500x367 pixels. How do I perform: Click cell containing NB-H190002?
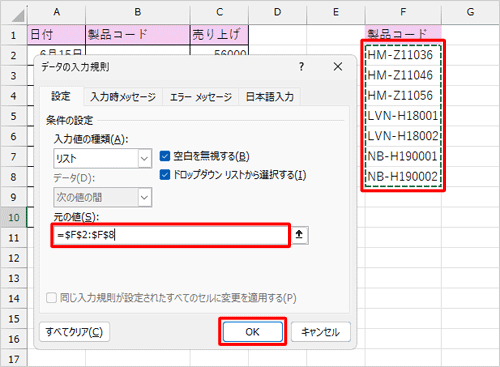(403, 177)
